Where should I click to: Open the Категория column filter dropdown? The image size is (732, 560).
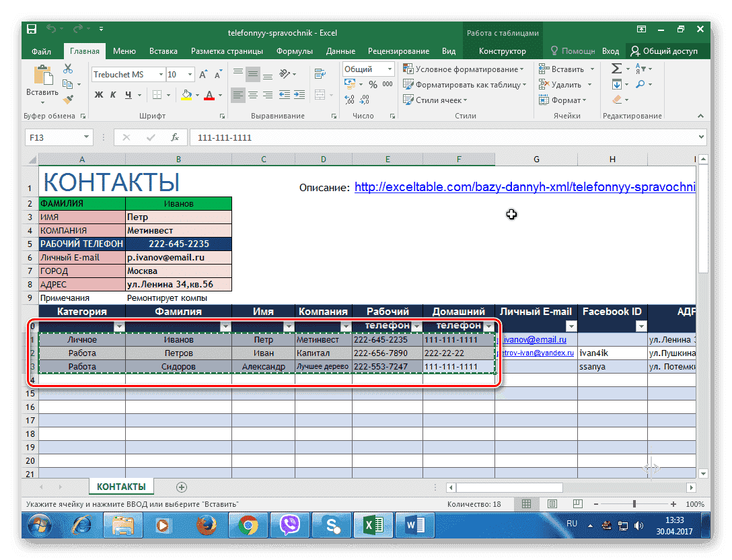tap(119, 326)
